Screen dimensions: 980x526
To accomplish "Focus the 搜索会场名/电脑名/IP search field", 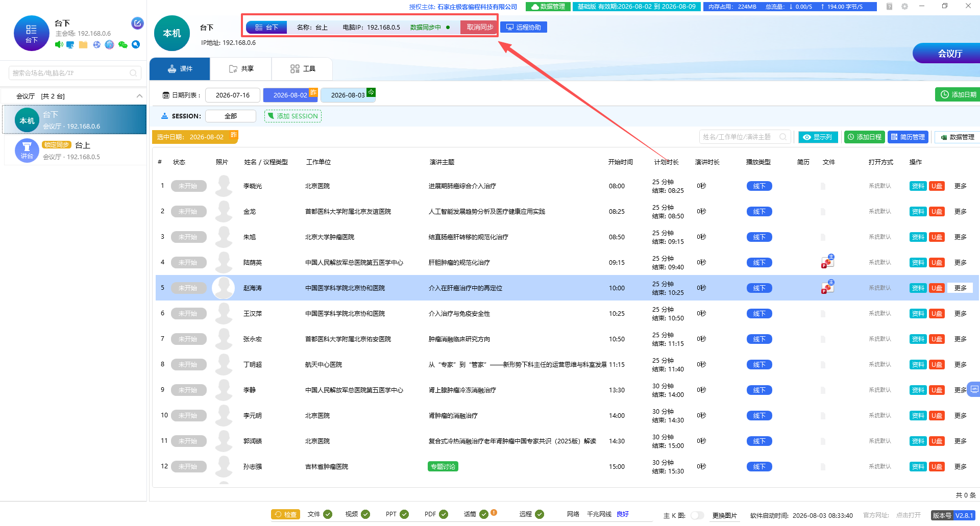I will [75, 73].
